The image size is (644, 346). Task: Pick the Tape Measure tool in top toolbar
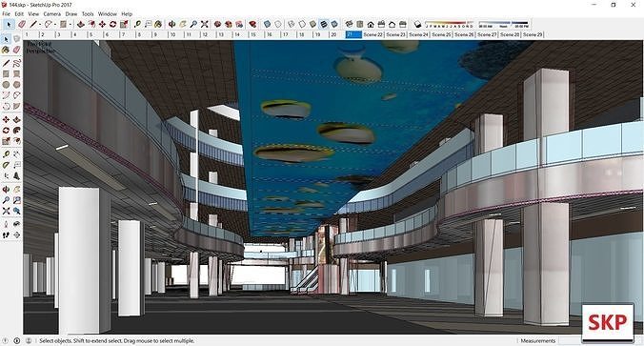pyautogui.click(x=137, y=24)
